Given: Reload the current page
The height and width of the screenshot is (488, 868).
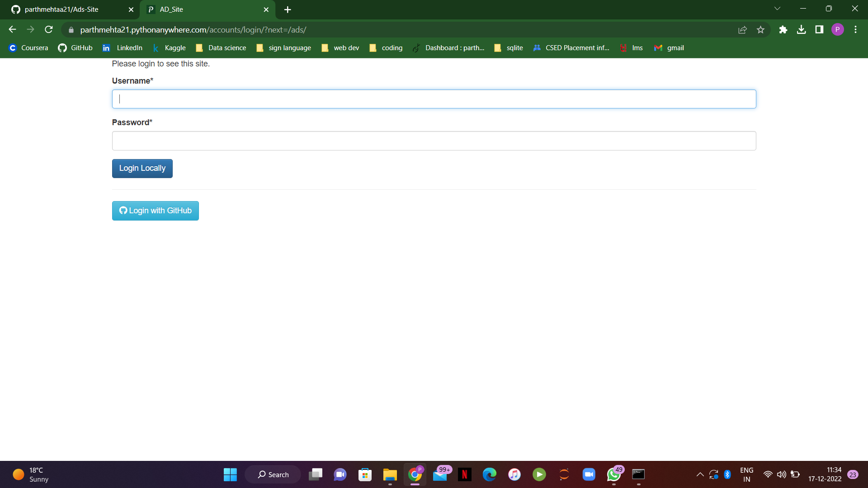Looking at the screenshot, I should click(49, 30).
